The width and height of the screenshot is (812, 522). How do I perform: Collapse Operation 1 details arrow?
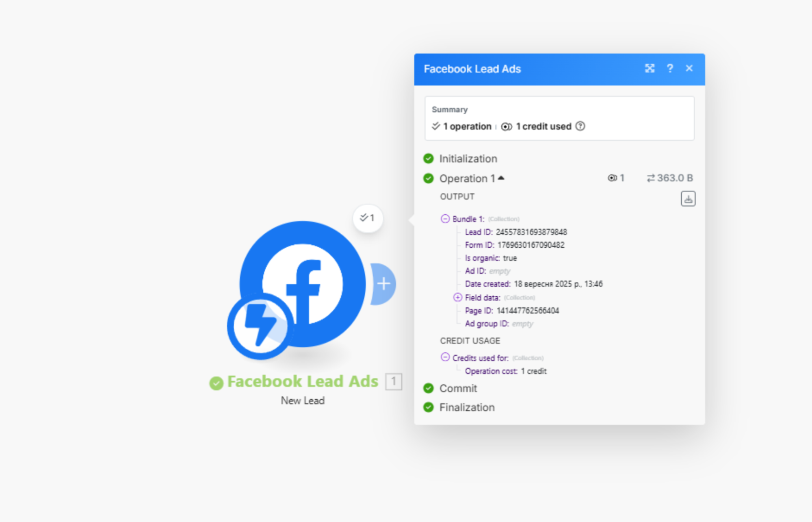[501, 178]
